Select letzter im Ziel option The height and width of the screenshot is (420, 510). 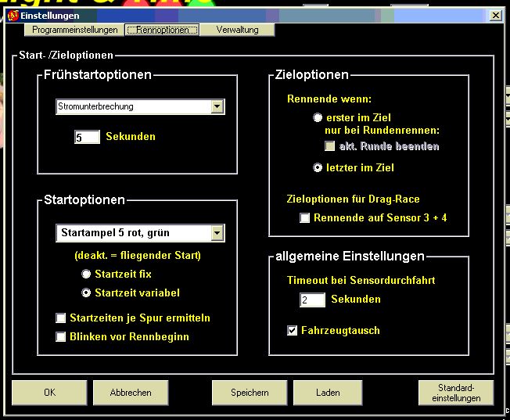tap(318, 167)
